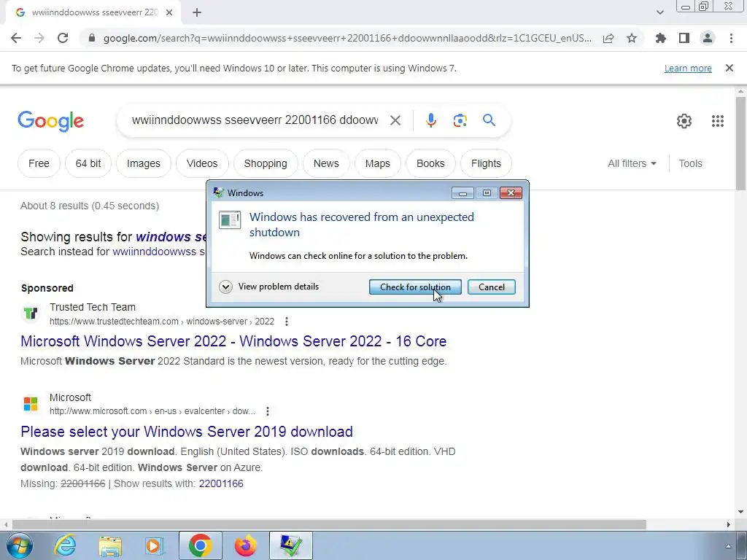Switch to Maps results

point(378,163)
